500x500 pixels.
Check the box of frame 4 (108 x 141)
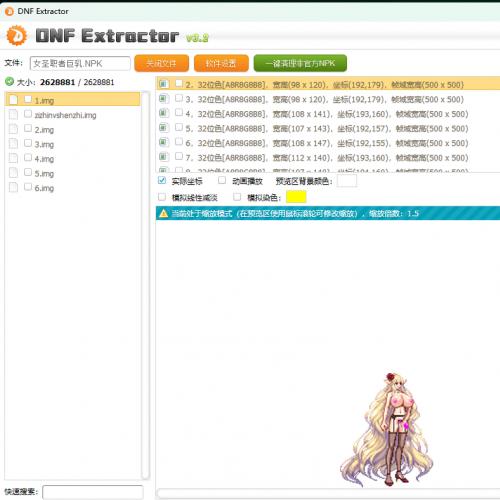pos(179,112)
